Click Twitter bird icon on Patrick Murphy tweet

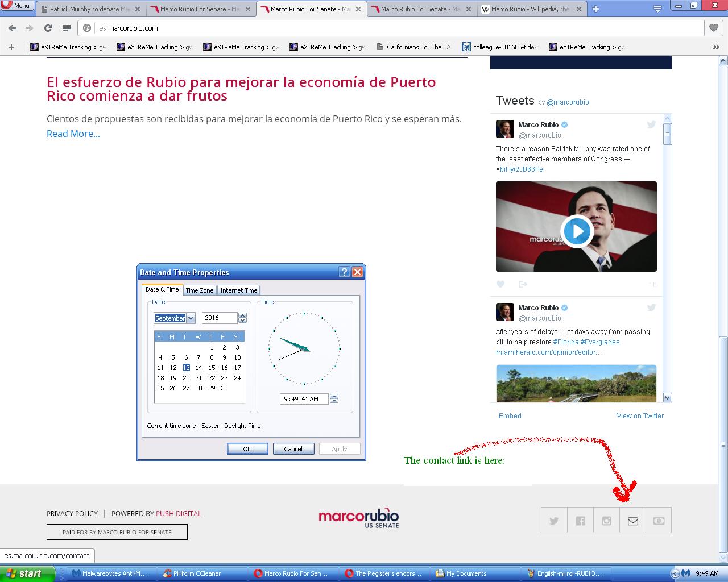coord(651,124)
